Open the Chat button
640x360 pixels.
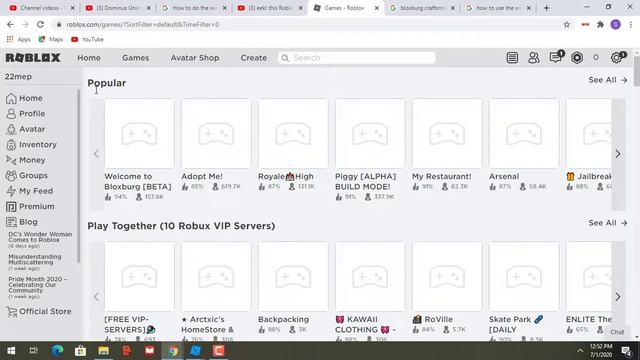[x=617, y=332]
